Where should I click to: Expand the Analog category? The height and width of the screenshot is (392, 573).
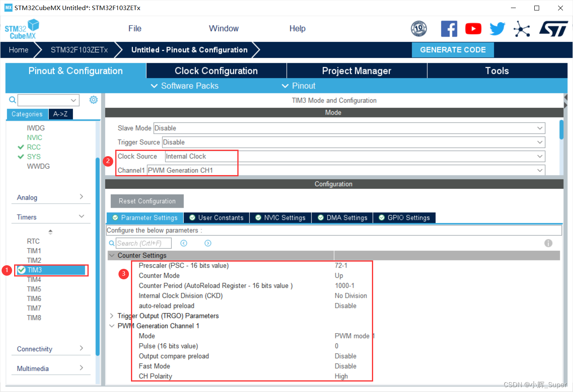pyautogui.click(x=50, y=197)
